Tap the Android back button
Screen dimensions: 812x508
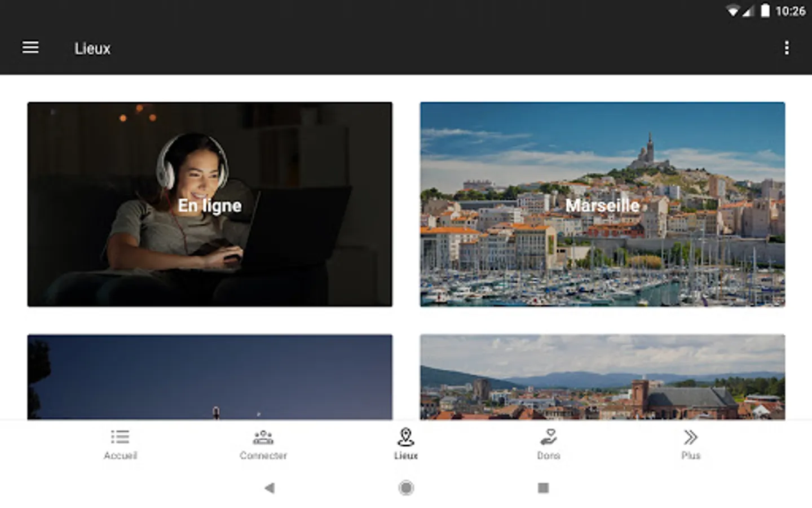270,488
